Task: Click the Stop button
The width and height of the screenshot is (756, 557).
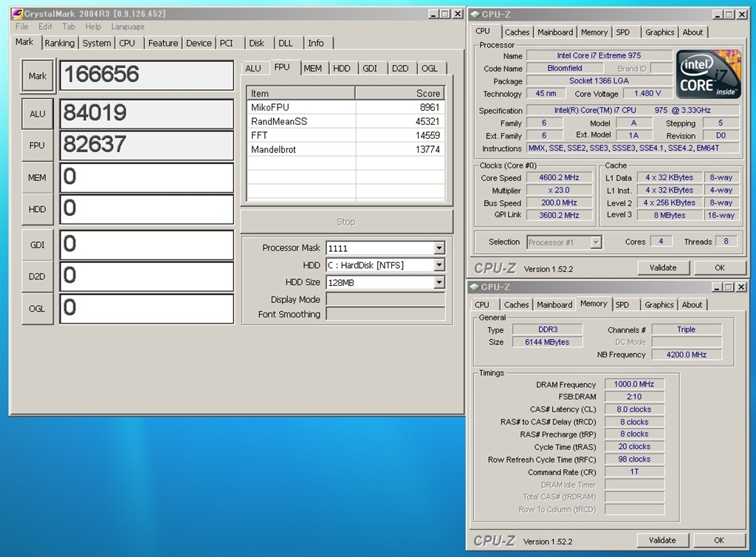Action: coord(346,222)
